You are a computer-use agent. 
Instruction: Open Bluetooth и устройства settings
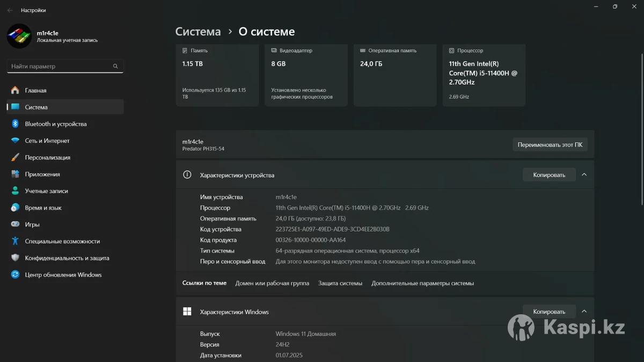click(65, 124)
